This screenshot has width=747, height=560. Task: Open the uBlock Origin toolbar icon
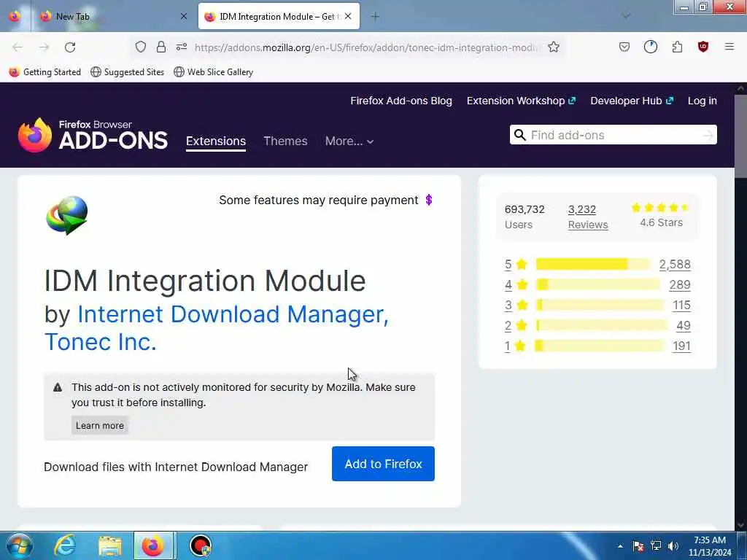[x=703, y=47]
